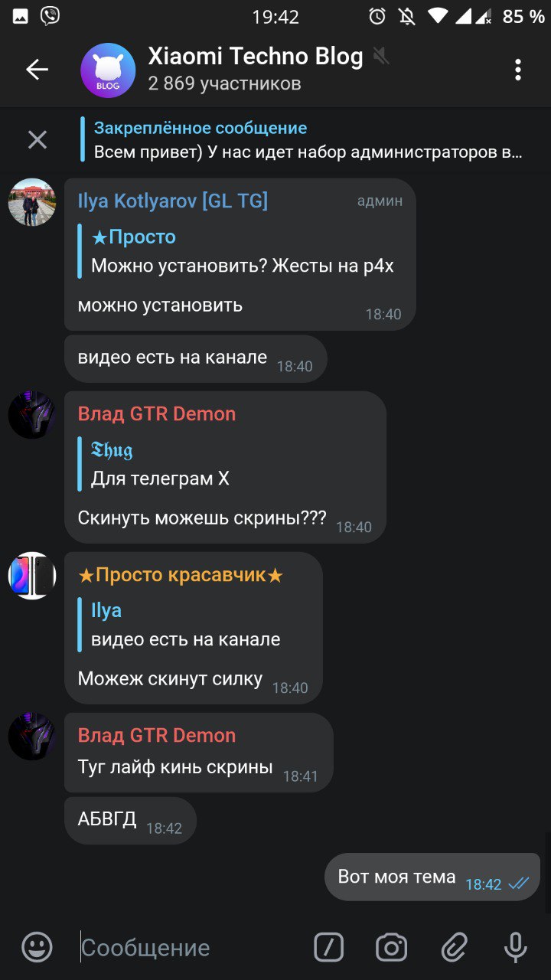Attach a file with paperclip icon
551x980 pixels.
pos(454,948)
